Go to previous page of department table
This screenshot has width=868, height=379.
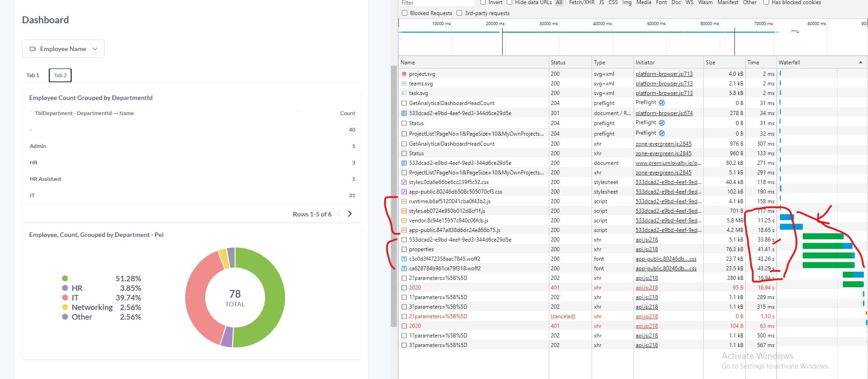coord(339,214)
